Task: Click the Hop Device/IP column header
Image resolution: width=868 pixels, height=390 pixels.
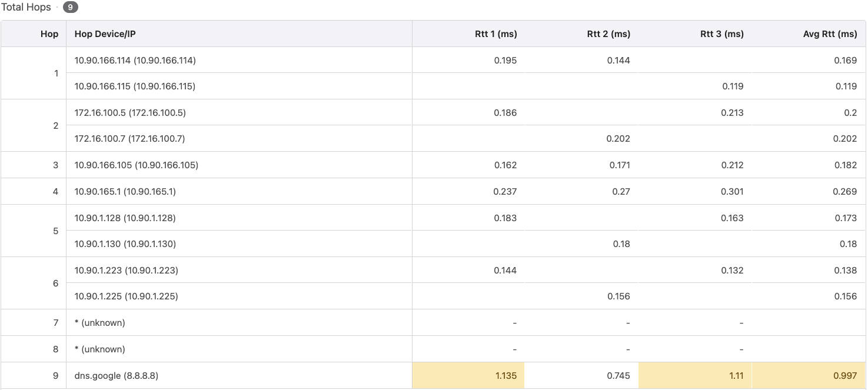Action: click(x=105, y=34)
